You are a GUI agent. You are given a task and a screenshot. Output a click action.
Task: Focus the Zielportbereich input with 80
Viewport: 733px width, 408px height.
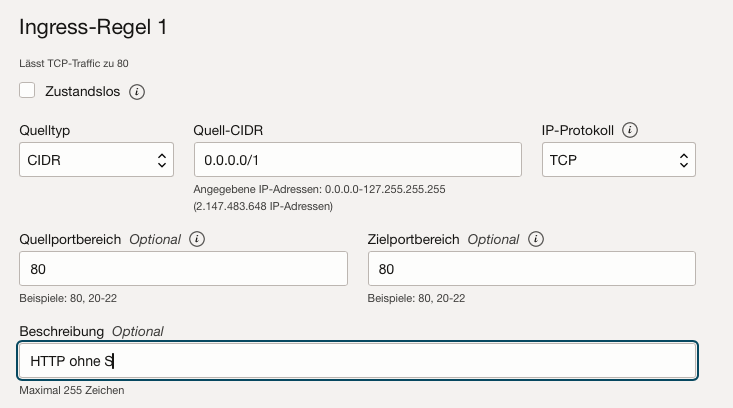(x=531, y=269)
